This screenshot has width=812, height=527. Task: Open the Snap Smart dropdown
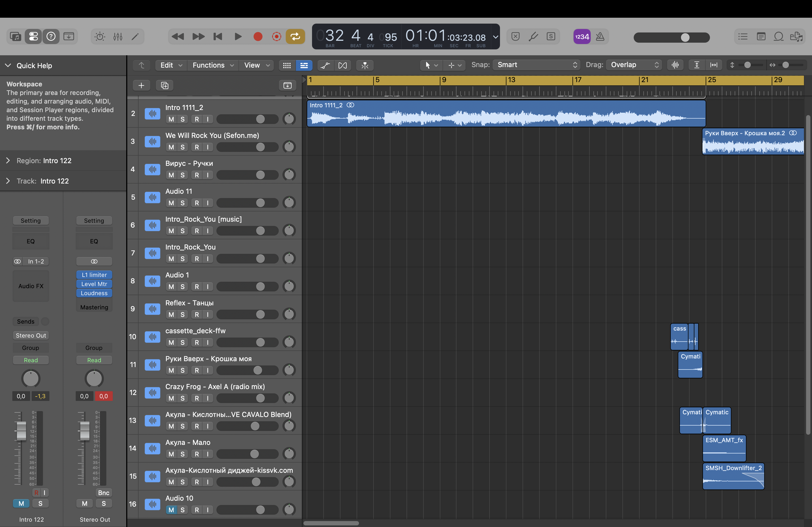[x=536, y=65]
